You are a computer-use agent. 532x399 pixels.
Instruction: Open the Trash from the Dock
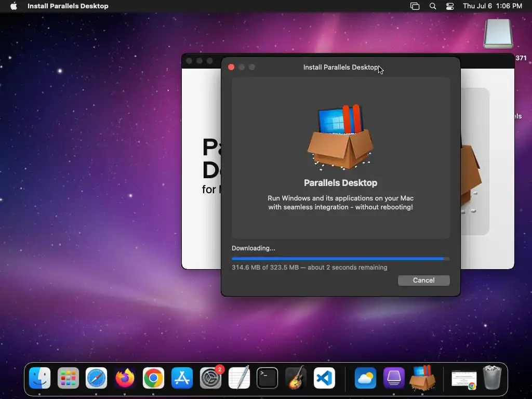point(492,377)
